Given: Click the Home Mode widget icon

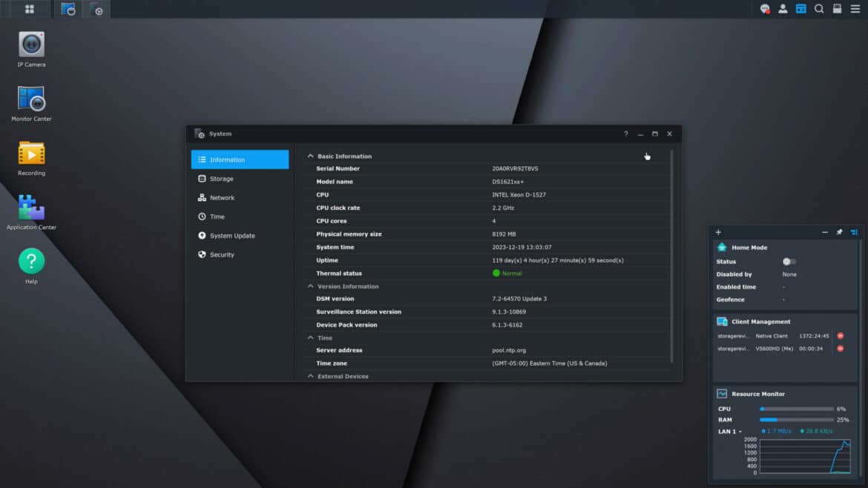Looking at the screenshot, I should (x=722, y=247).
